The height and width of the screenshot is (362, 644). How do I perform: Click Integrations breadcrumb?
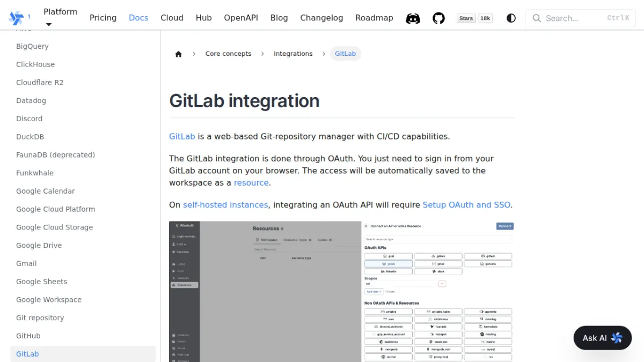click(293, 54)
